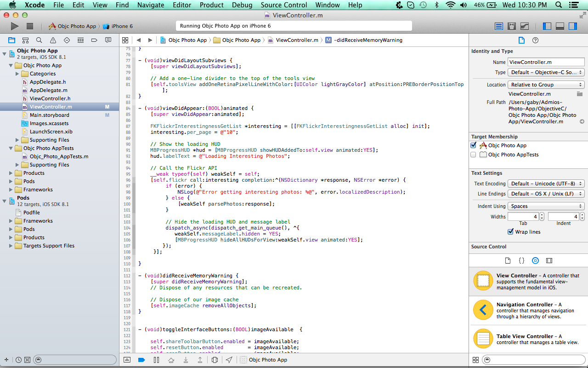This screenshot has width=588, height=368.
Task: Select the Media library icon
Action: click(x=549, y=260)
